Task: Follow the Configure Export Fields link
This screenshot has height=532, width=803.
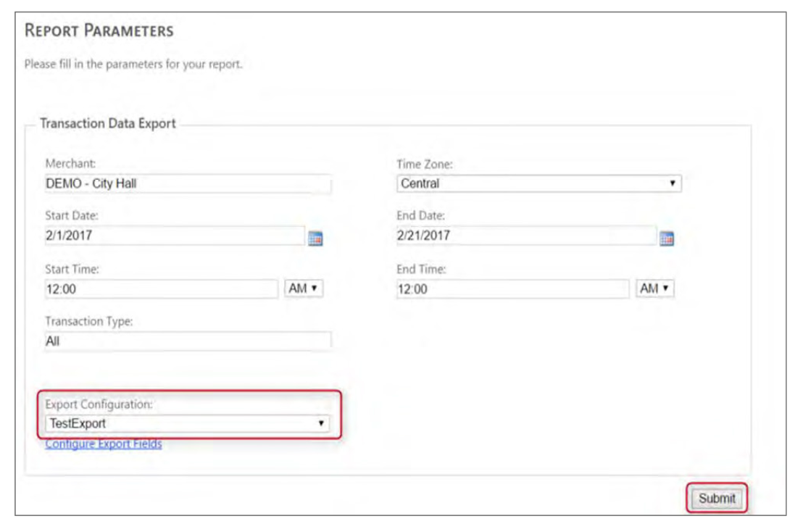Action: 104,444
